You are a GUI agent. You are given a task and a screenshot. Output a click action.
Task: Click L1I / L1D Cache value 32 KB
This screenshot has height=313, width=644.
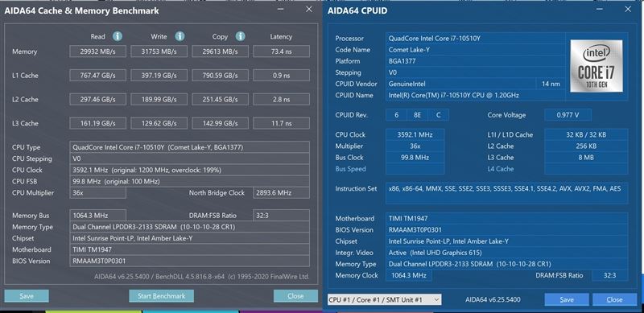(586, 134)
